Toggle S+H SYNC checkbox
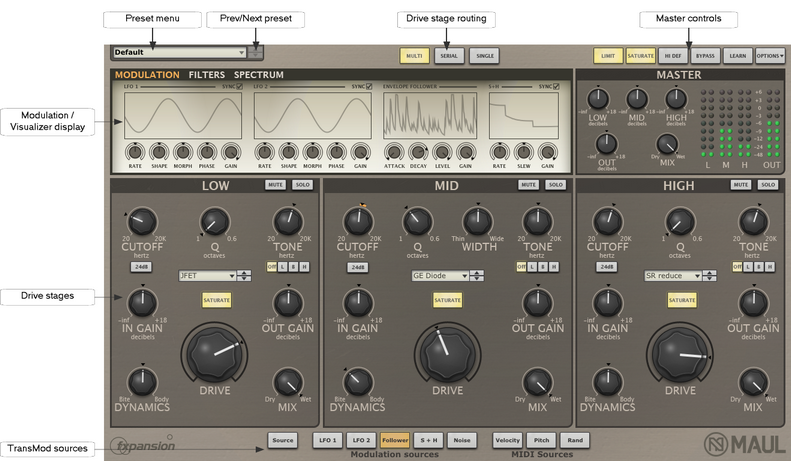This screenshot has width=791, height=461. click(x=556, y=87)
